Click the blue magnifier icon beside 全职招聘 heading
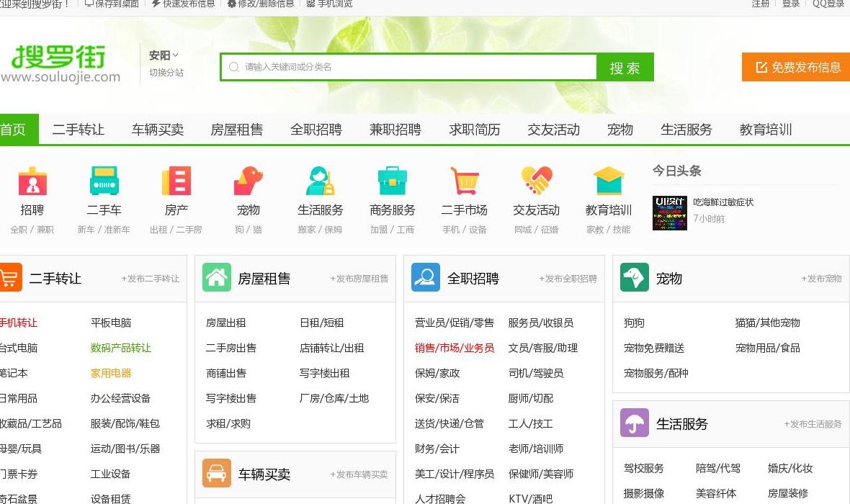This screenshot has width=850, height=504. click(426, 277)
